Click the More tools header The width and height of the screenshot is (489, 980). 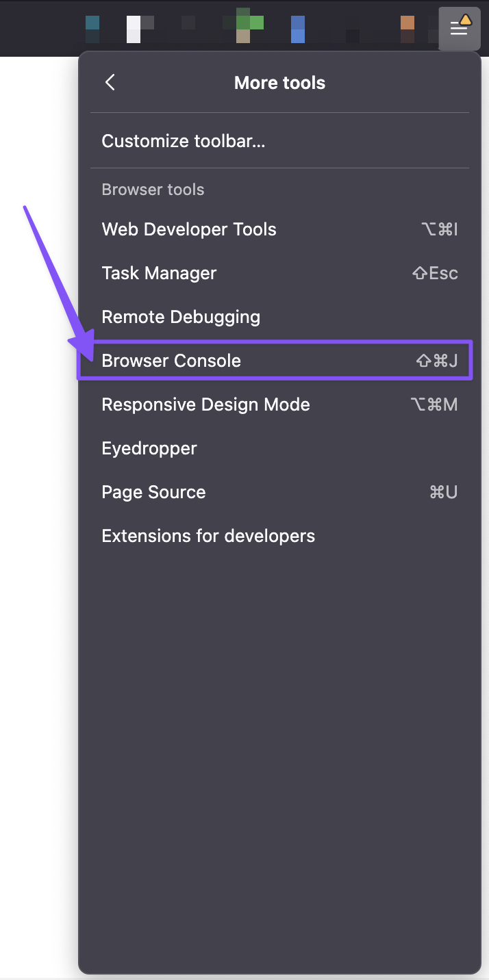click(279, 82)
